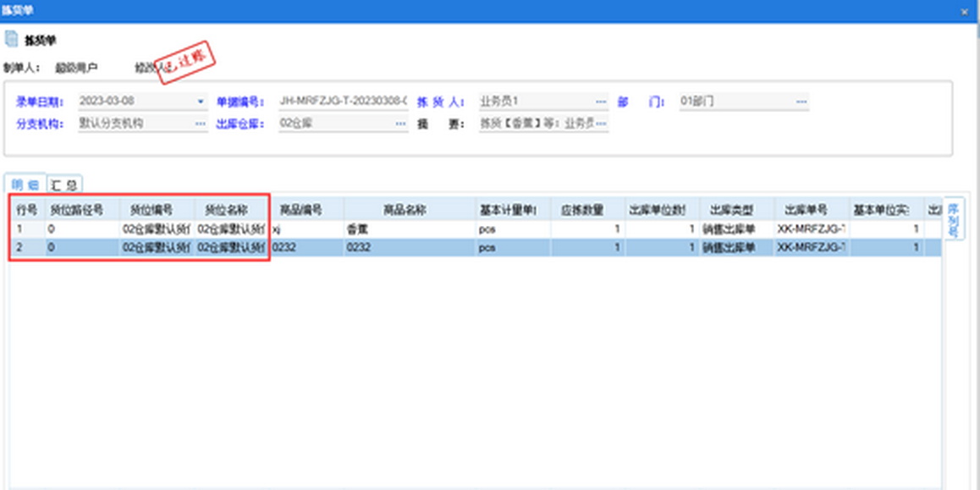
Task: Click ellipsis button next to 分支机构
Action: point(201,124)
